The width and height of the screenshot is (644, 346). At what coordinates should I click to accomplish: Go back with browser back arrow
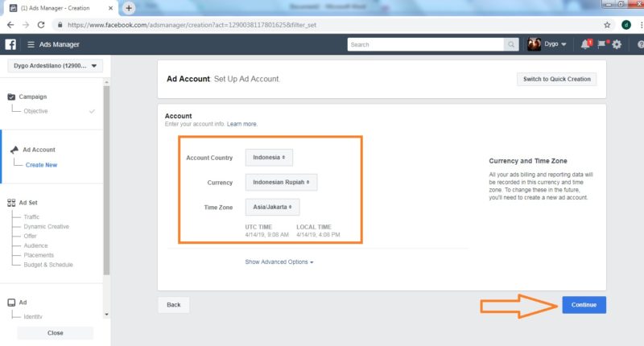(x=10, y=25)
